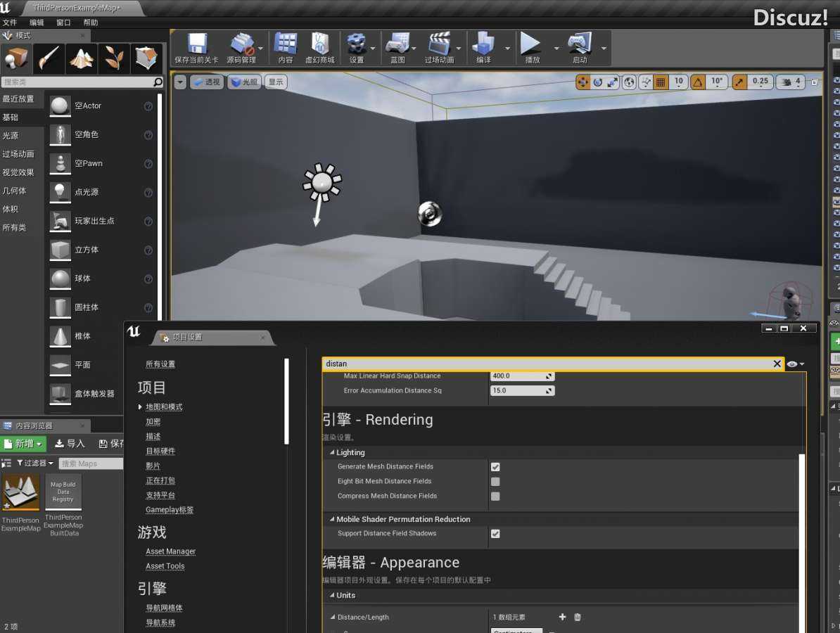Click the Lit view mode button
This screenshot has width=840, height=633.
click(244, 82)
